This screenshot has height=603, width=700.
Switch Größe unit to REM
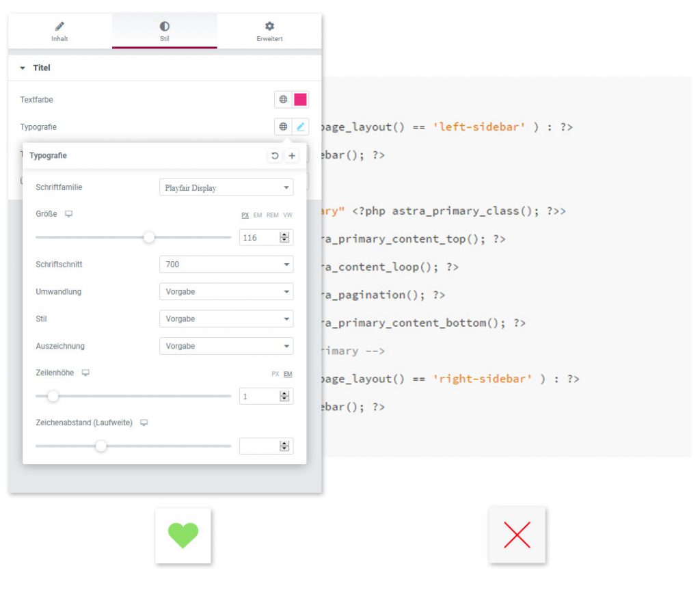pyautogui.click(x=272, y=215)
